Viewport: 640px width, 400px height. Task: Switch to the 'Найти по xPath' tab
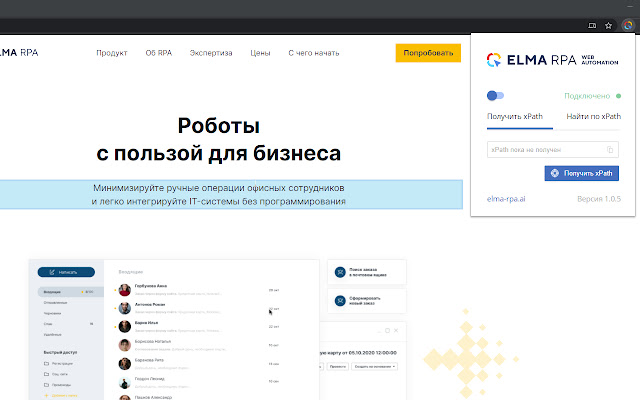[593, 116]
